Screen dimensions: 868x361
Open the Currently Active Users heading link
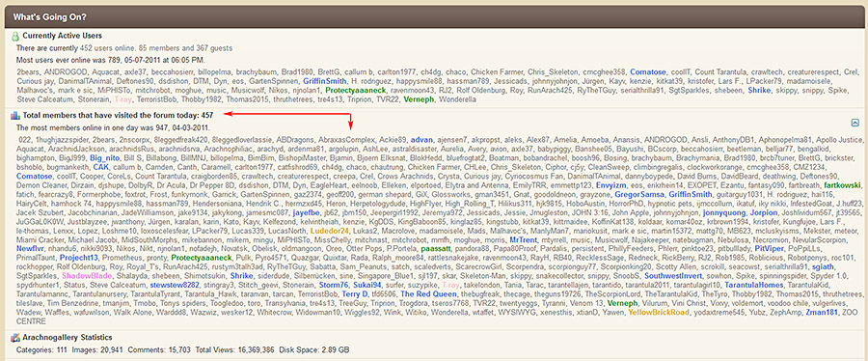tap(62, 36)
